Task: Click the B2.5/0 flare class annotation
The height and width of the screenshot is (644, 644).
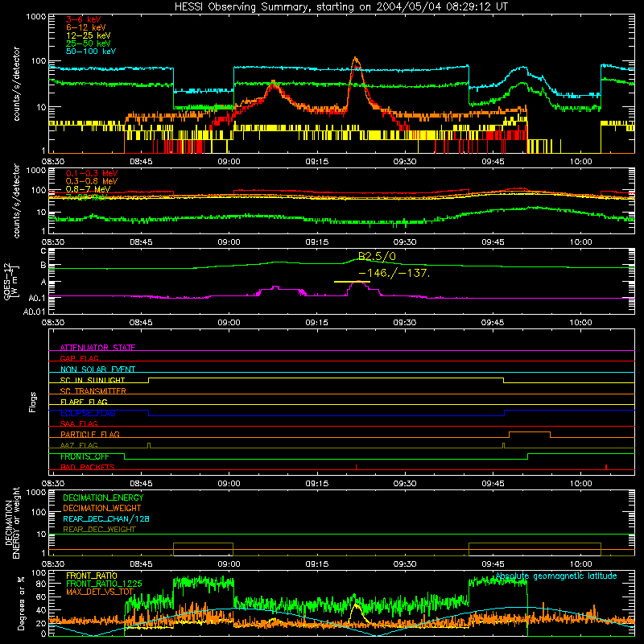Action: [x=377, y=257]
